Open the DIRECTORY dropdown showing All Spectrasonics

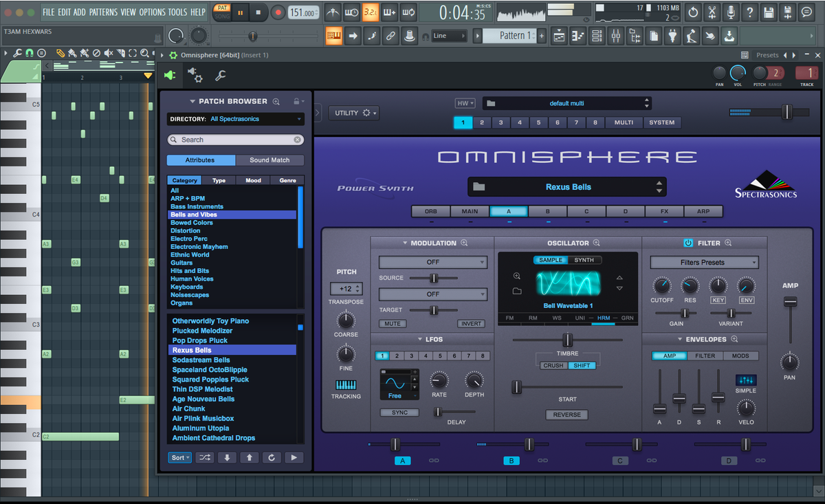click(x=236, y=119)
